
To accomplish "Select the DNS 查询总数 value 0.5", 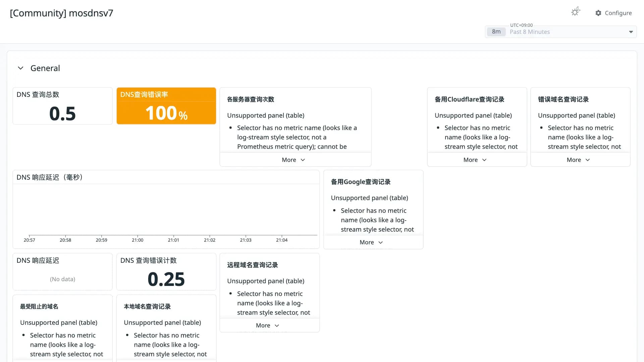I will coord(62,113).
